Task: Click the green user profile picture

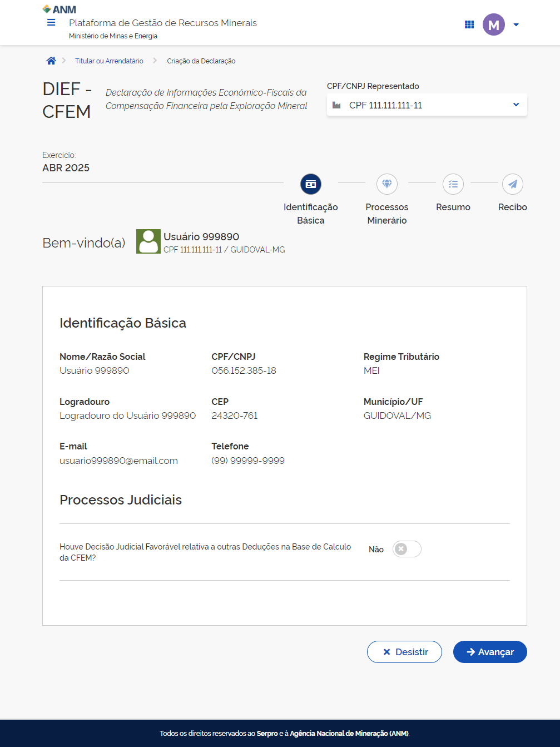Action: point(148,241)
